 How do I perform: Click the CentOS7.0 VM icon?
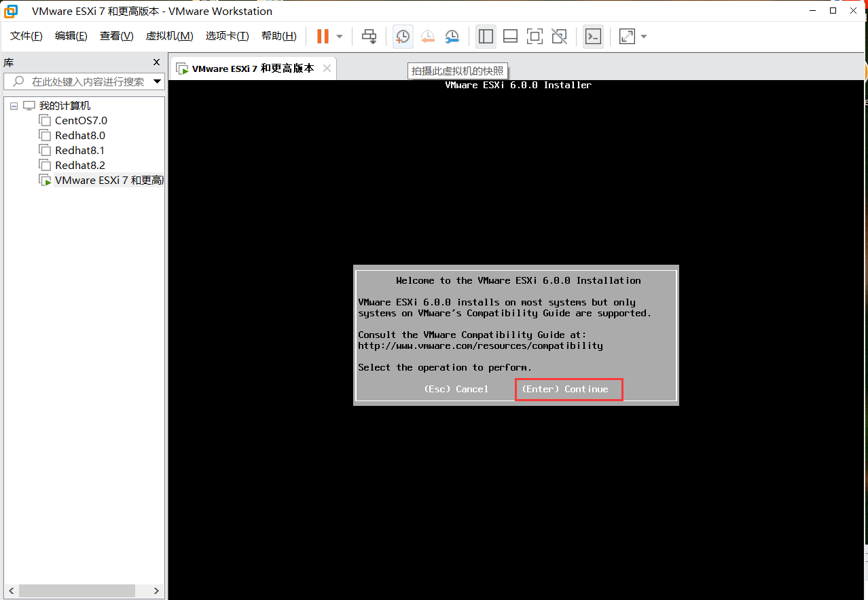pos(45,121)
